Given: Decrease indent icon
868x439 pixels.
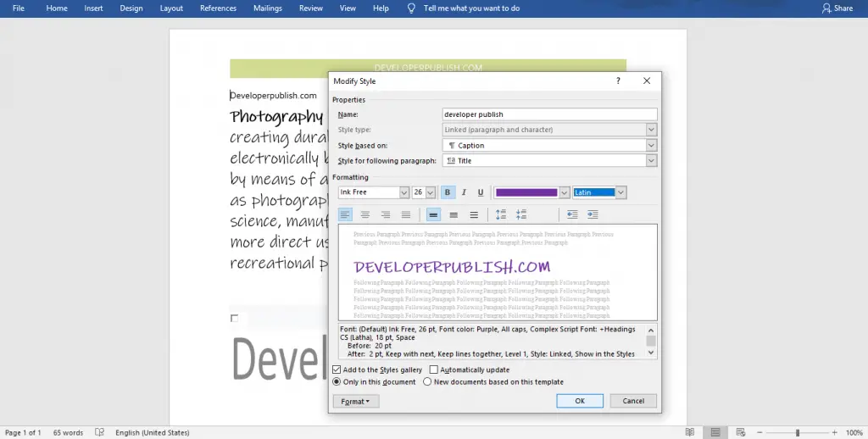Looking at the screenshot, I should click(572, 214).
